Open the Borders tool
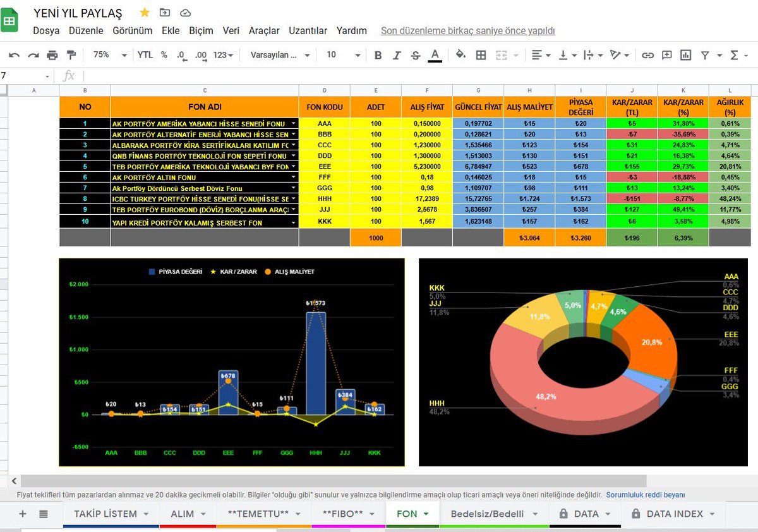Screen dimensions: 758x532 click(481, 55)
